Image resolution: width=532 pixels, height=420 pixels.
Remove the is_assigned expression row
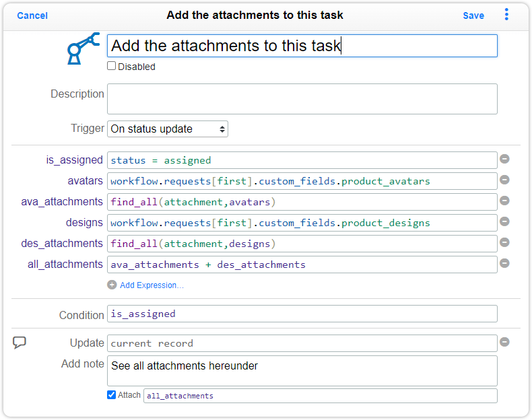pyautogui.click(x=504, y=159)
